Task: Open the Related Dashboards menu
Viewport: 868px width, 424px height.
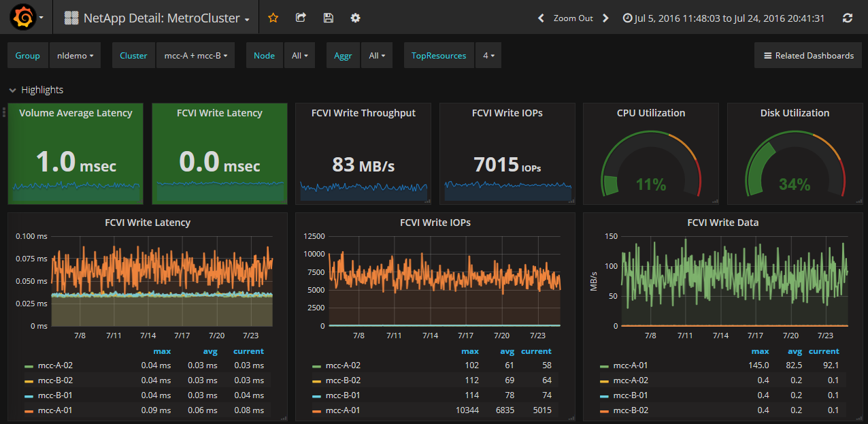Action: pyautogui.click(x=808, y=56)
